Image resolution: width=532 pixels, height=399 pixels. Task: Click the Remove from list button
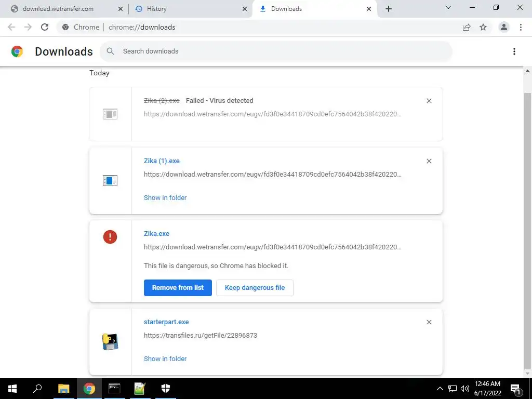click(178, 288)
